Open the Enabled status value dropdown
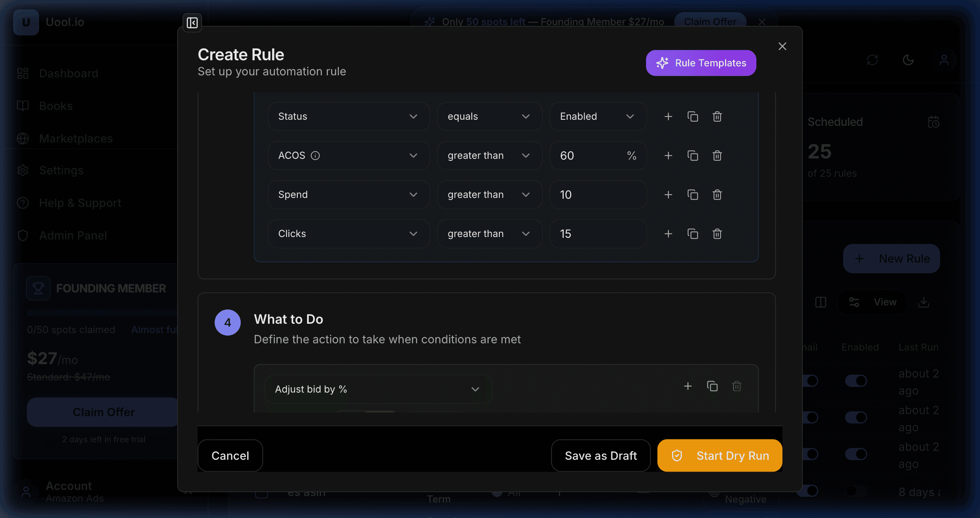Viewport: 980px width, 518px height. pos(598,116)
